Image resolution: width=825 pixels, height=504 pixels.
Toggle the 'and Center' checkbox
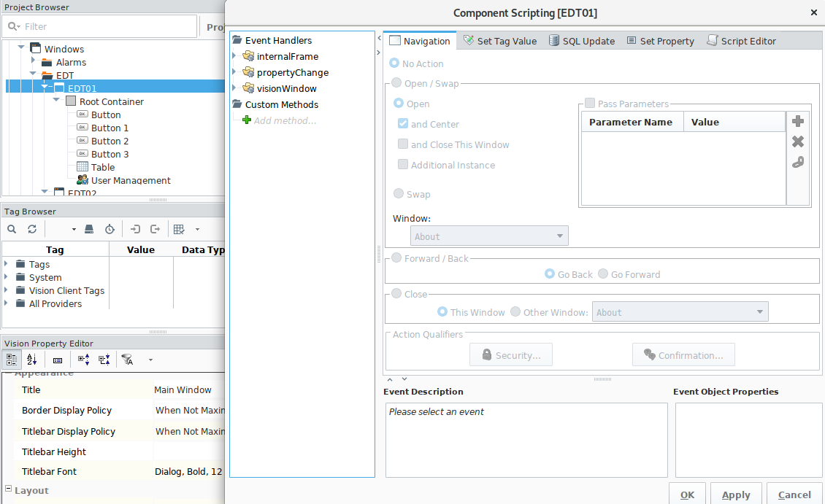[x=403, y=124]
